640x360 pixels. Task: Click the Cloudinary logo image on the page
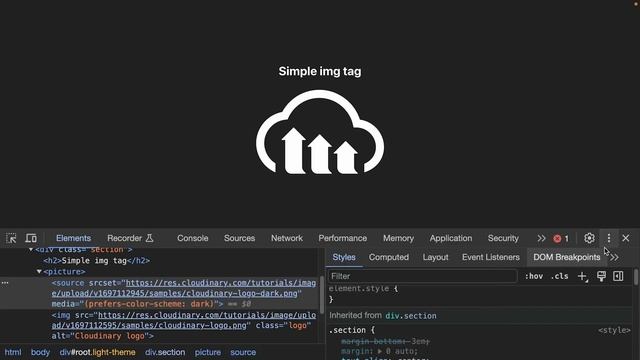pyautogui.click(x=320, y=132)
